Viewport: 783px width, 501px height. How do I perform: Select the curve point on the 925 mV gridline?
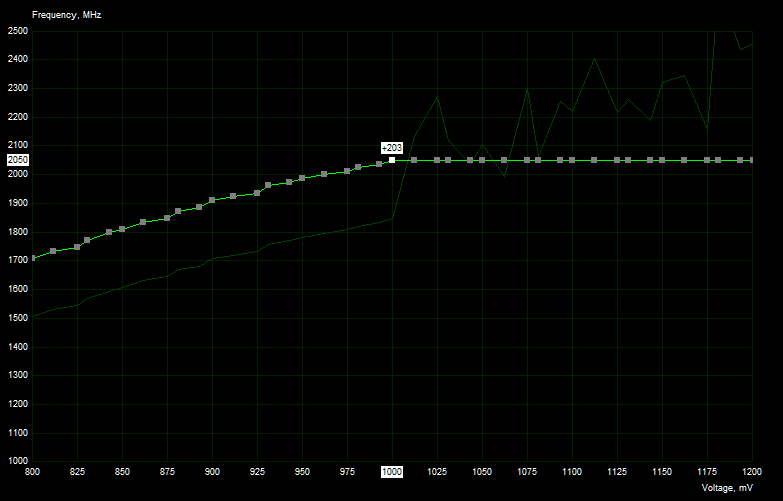click(257, 193)
